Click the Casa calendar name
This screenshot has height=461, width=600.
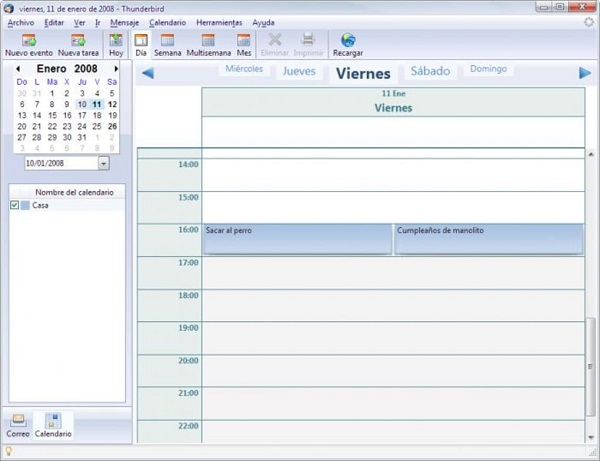[x=40, y=205]
